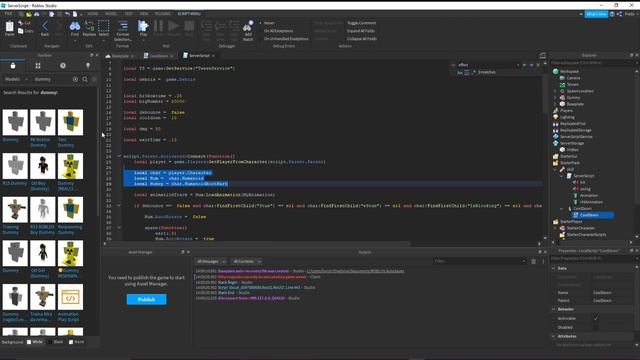
Task: Click the Publish button in Asset Manager
Action: [x=146, y=300]
